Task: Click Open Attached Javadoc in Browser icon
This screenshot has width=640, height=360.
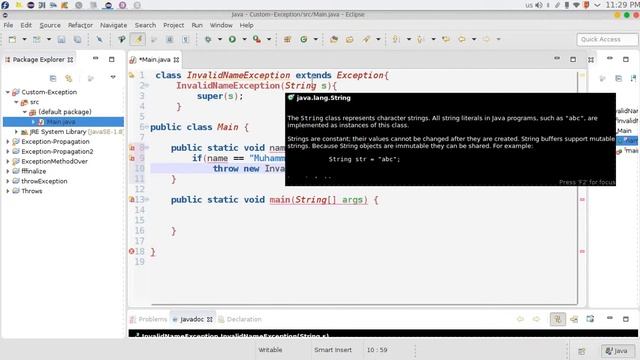Action: click(590, 319)
